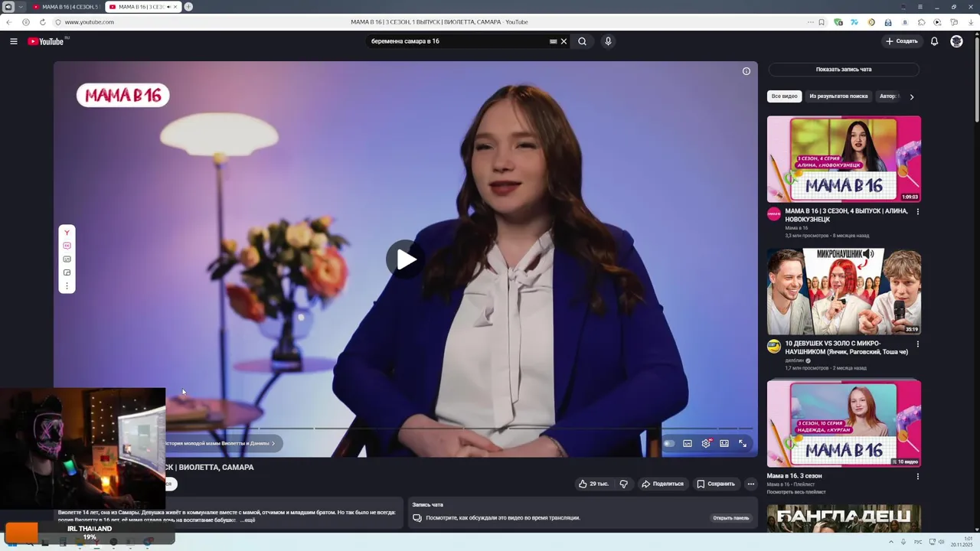Image resolution: width=980 pixels, height=551 pixels.
Task: Click Посмотреть весь плейлист link
Action: coord(796,492)
